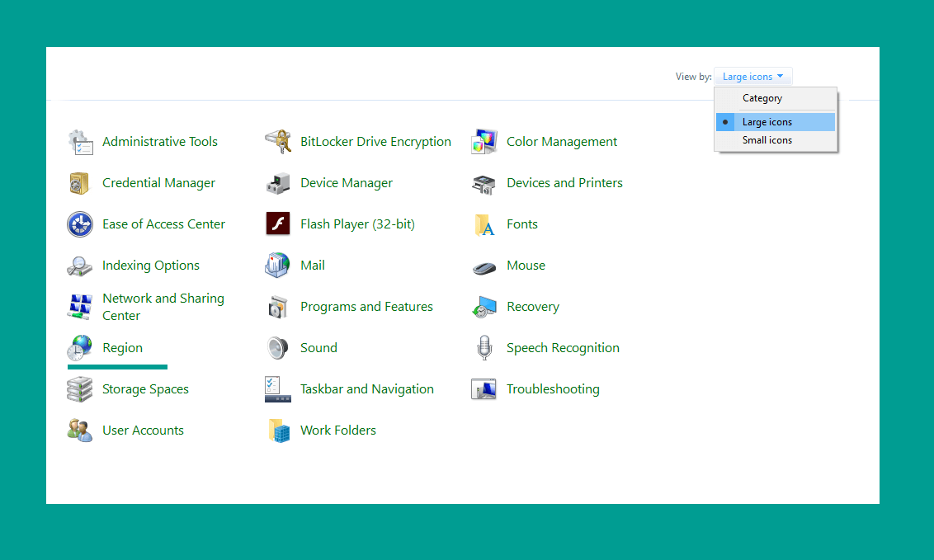
Task: Switch to Small icons view option
Action: pyautogui.click(x=776, y=140)
